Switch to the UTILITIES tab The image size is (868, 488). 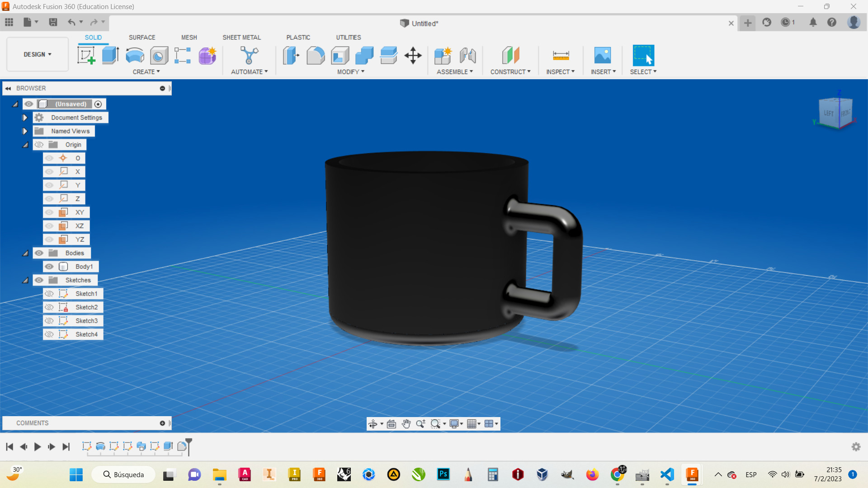[348, 38]
